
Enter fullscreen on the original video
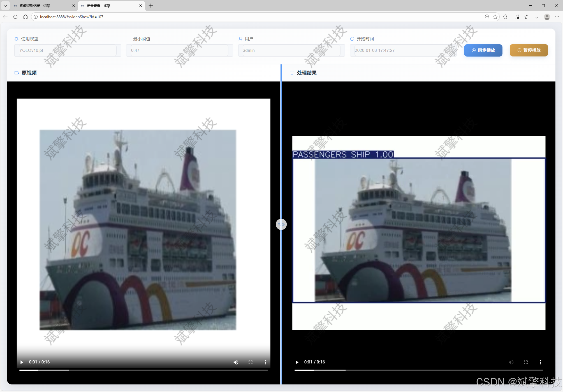251,362
